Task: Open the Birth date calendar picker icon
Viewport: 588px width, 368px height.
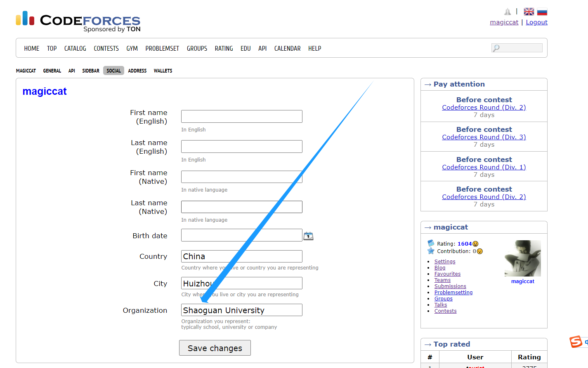Action: [x=308, y=236]
